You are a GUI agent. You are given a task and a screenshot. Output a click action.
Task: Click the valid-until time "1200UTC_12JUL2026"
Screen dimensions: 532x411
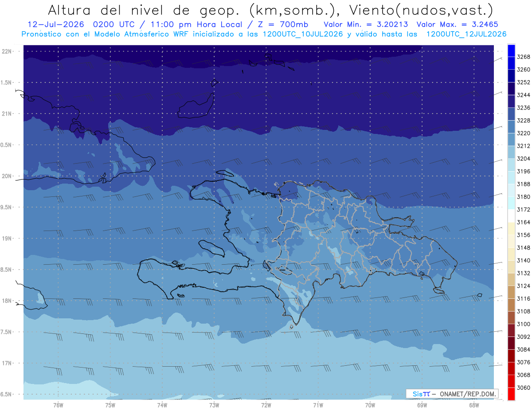coord(466,34)
